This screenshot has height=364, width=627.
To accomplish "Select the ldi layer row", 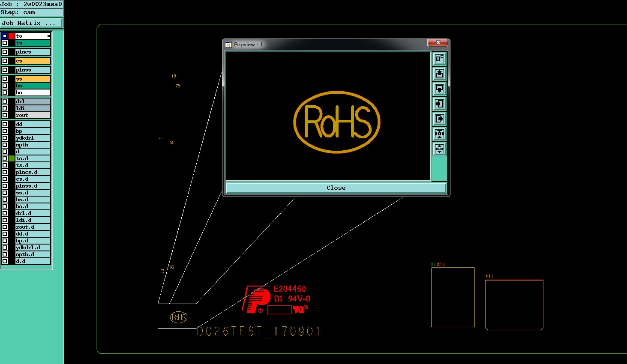I will click(x=33, y=108).
